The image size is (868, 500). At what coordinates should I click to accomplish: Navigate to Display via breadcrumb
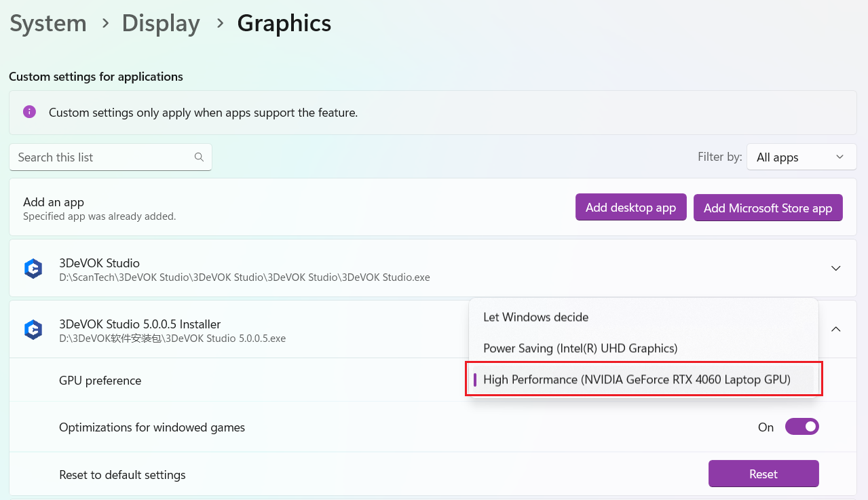click(161, 23)
